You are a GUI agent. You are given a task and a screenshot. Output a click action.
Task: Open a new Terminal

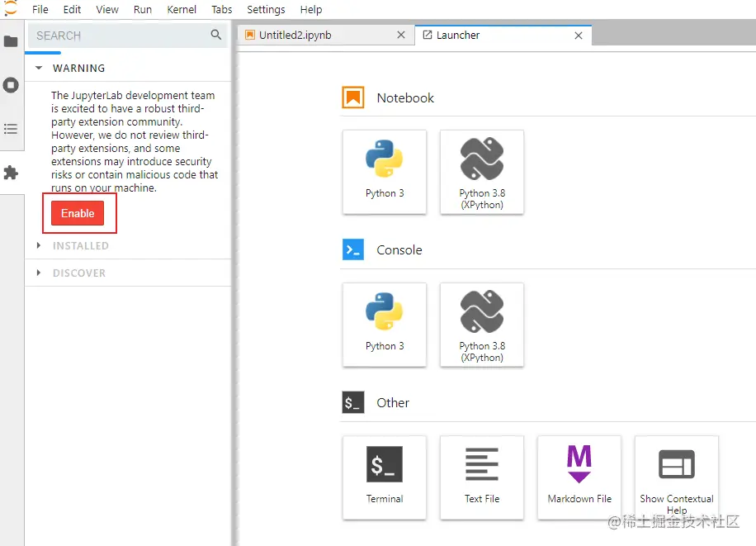click(x=385, y=478)
